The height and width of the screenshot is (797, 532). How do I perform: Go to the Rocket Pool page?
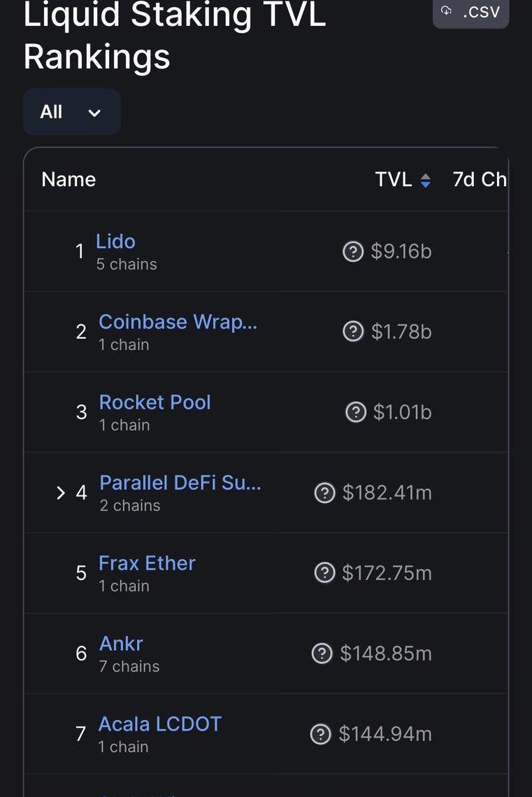(154, 402)
